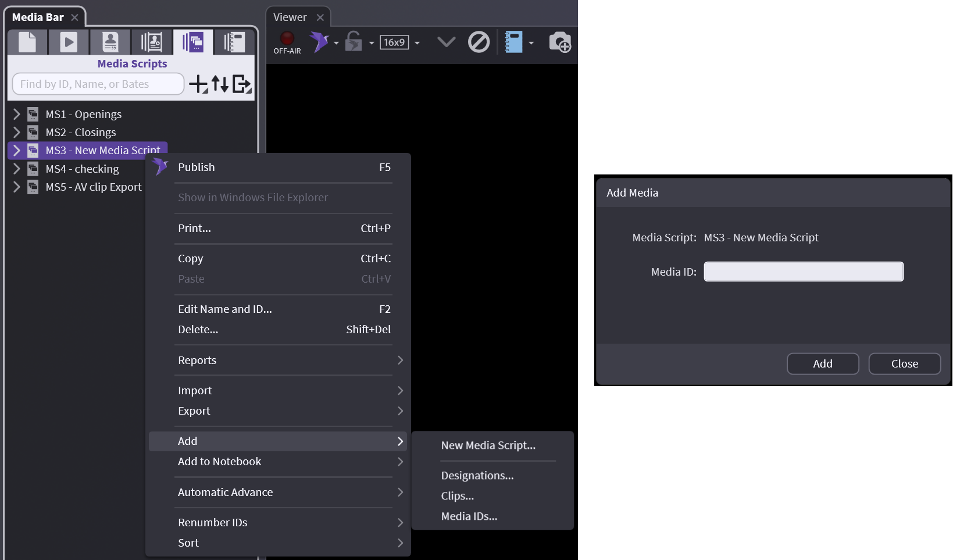Open the video clips tab icon
Image resolution: width=953 pixels, height=560 pixels.
pyautogui.click(x=69, y=42)
